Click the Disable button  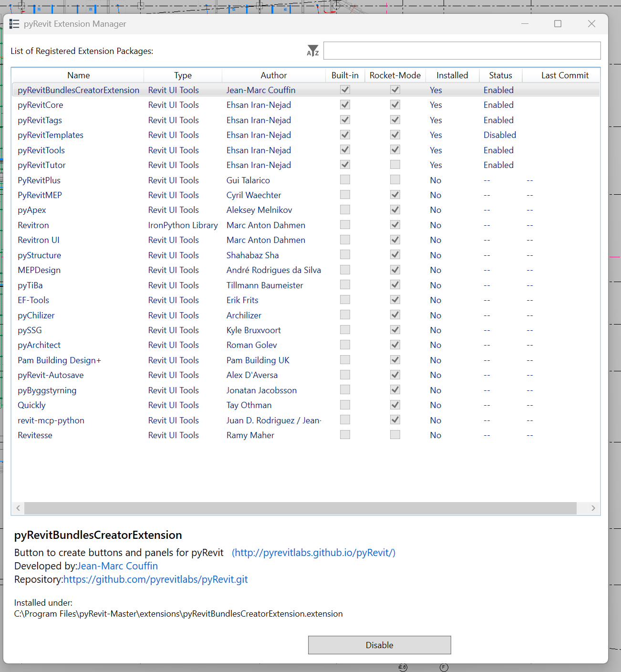[379, 645]
